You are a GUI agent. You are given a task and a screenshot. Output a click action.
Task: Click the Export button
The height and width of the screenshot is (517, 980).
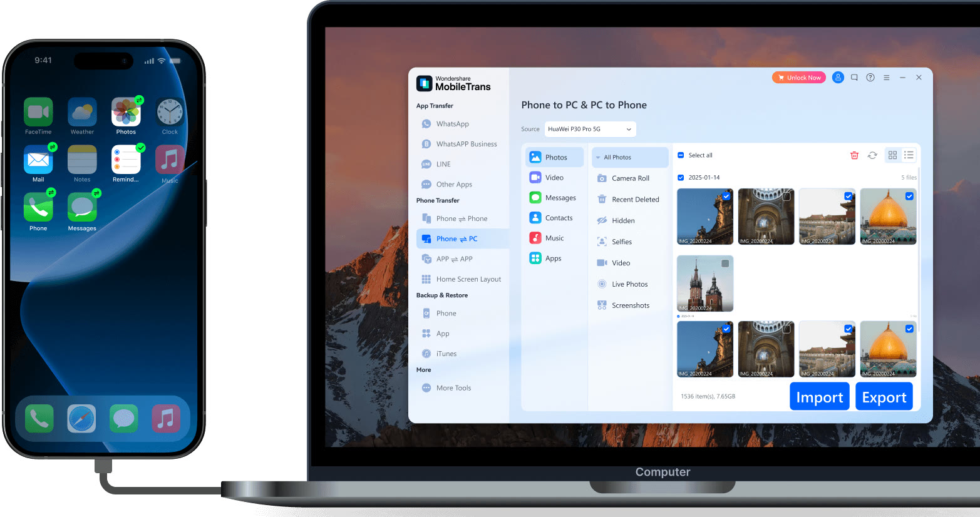pos(884,396)
